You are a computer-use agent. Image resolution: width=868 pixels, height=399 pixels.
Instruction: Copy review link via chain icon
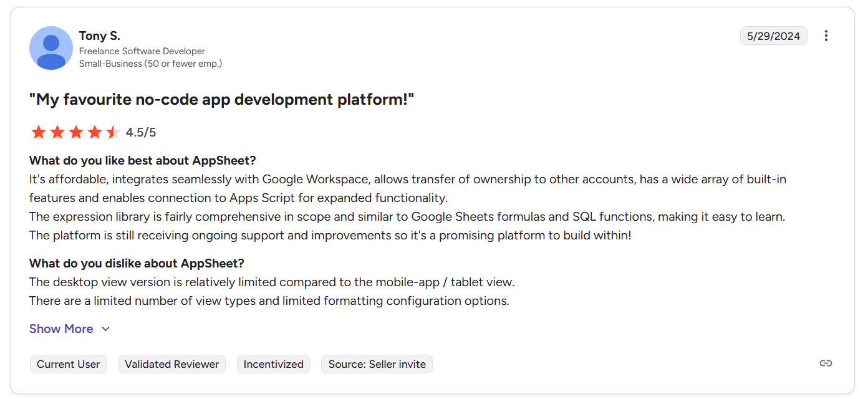(826, 363)
